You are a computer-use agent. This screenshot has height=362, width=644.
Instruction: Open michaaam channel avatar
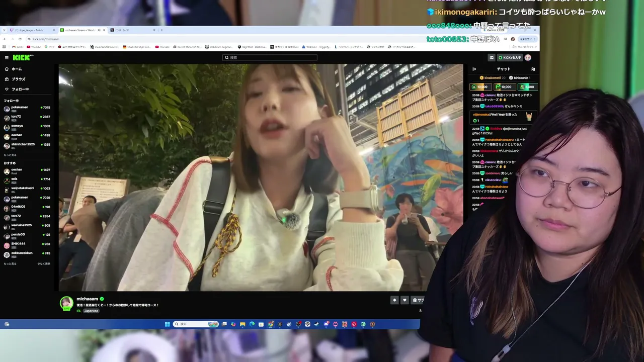coord(66,303)
